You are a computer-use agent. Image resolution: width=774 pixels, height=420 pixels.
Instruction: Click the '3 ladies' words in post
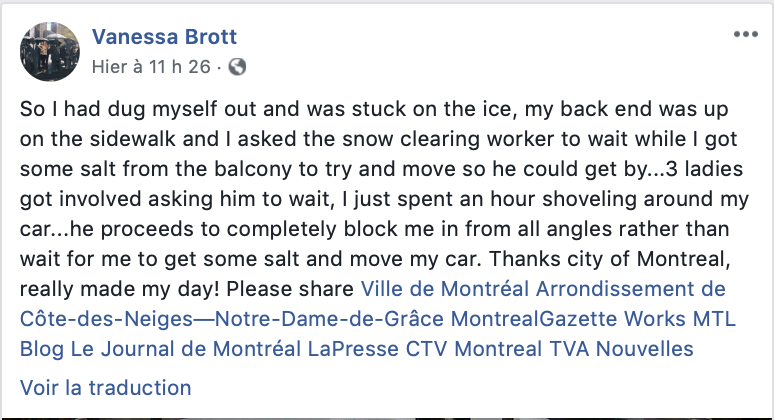click(x=704, y=169)
